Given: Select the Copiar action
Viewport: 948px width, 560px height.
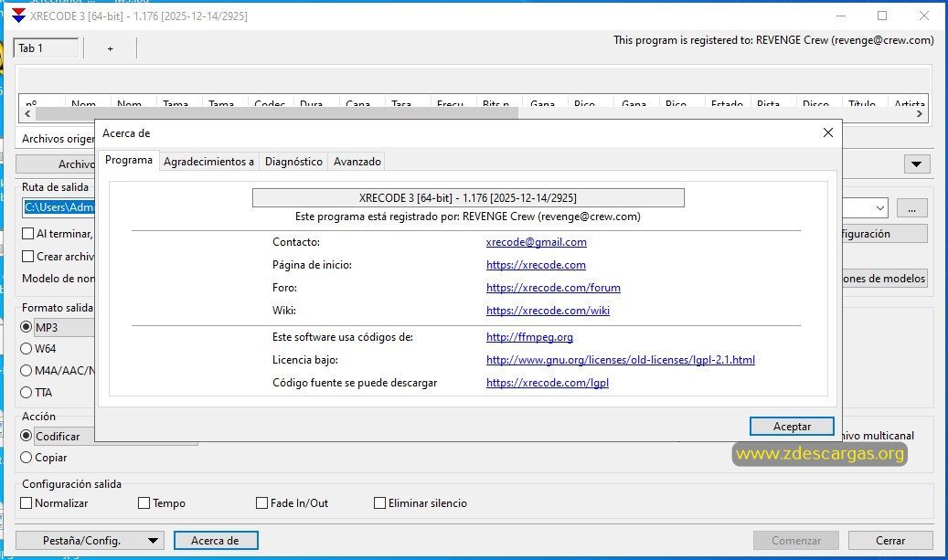Looking at the screenshot, I should click(26, 458).
